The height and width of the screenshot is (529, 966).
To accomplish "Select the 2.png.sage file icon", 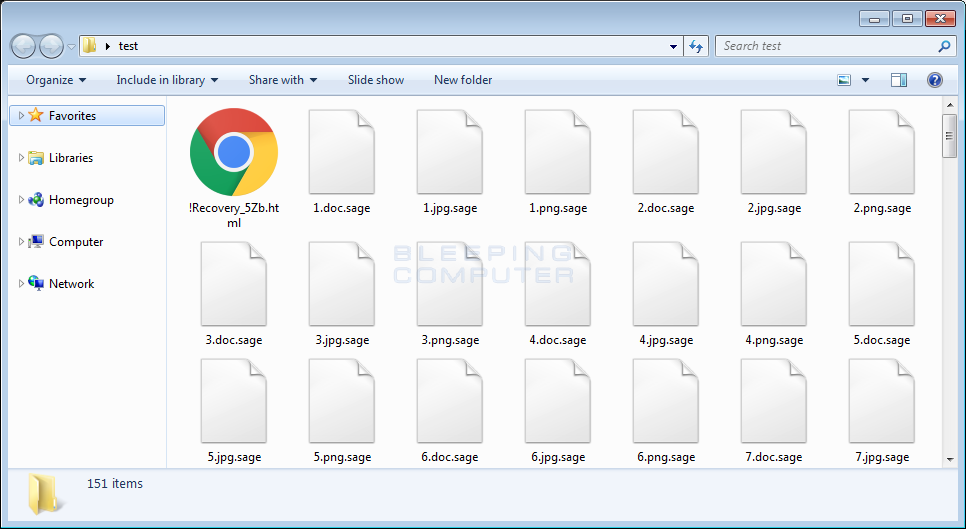I will click(882, 152).
